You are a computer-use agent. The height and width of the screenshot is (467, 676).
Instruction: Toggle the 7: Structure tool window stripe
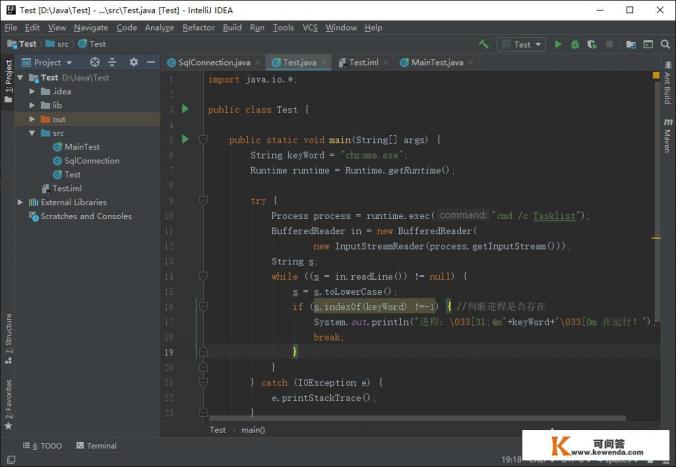(x=8, y=338)
